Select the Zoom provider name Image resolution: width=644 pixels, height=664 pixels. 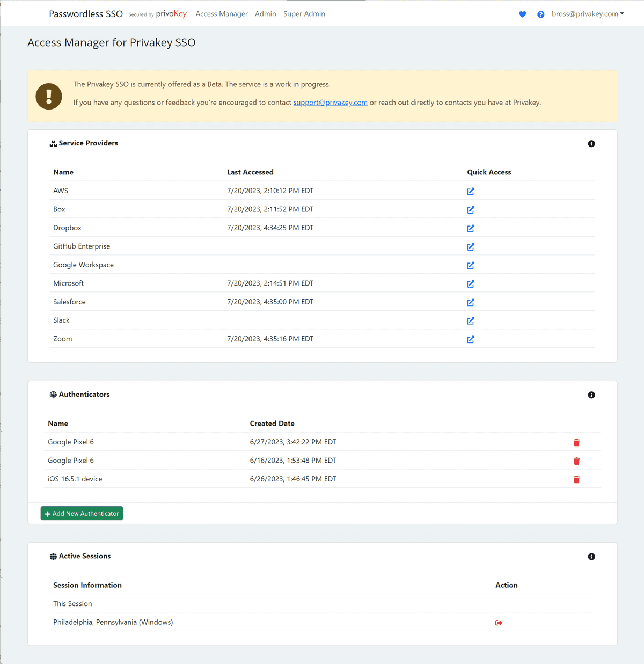coord(63,339)
